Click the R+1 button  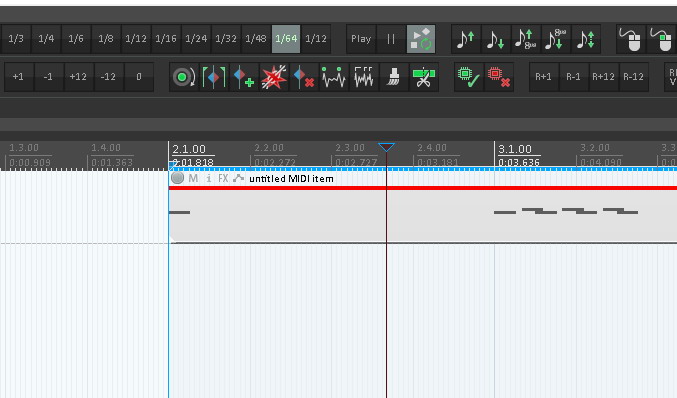point(544,77)
